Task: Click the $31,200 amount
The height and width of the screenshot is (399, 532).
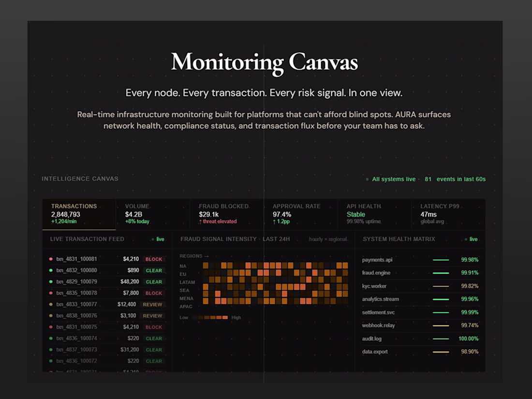Action: coord(130,350)
